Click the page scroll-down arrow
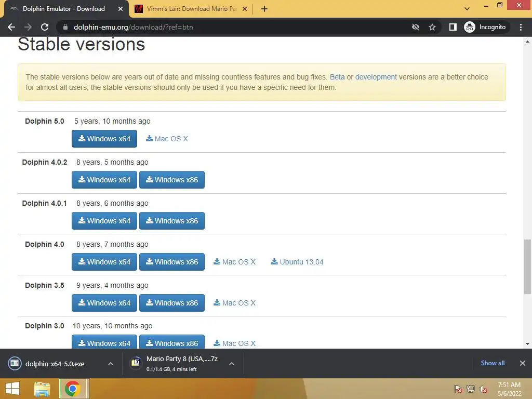The width and height of the screenshot is (532, 399). point(528,344)
